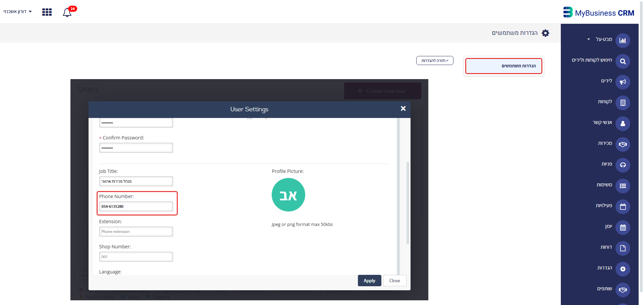
Task: Expand the דורון אשכנזי user dropdown
Action: coord(17,12)
